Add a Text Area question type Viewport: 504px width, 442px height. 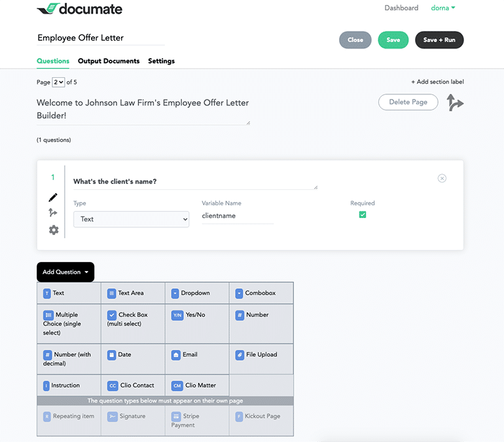click(x=133, y=293)
